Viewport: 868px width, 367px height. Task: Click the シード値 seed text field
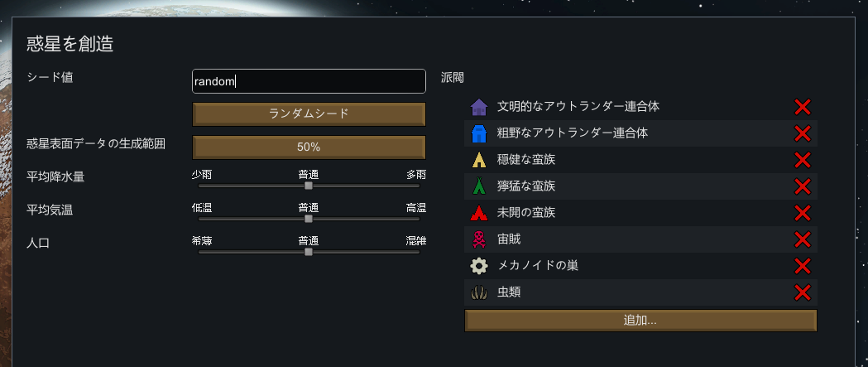point(309,81)
